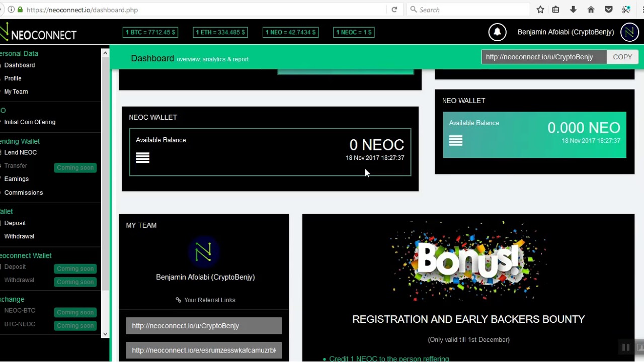Open Dashboard in sidebar

[x=20, y=65]
